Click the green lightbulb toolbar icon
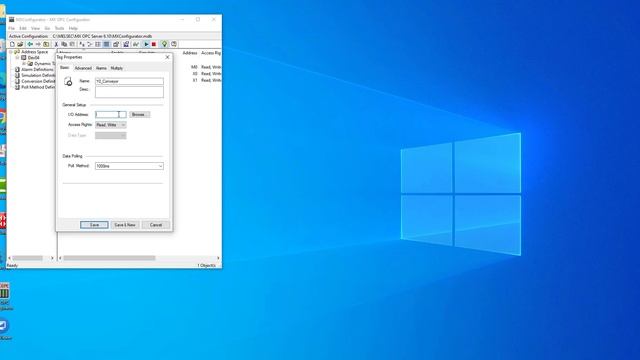 click(164, 44)
